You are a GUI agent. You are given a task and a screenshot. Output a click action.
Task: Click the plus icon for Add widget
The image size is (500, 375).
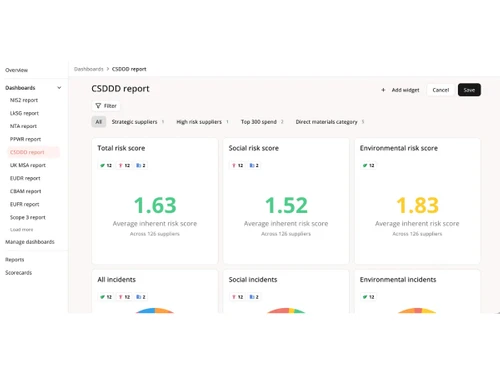[x=383, y=90]
